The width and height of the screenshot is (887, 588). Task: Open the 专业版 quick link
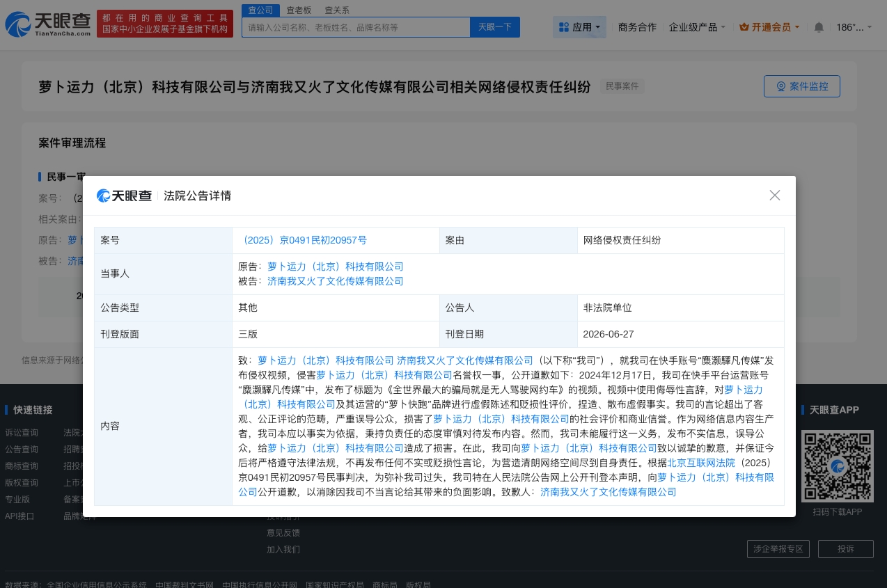(17, 499)
